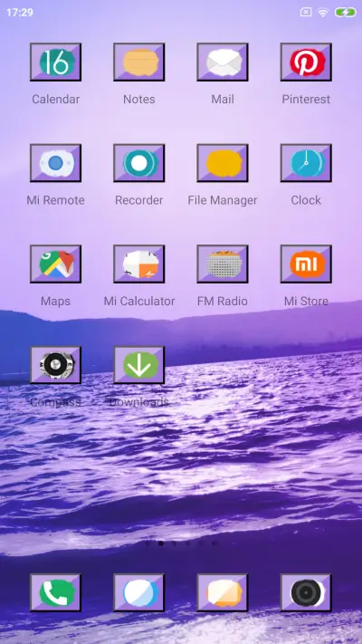Open the Downloads app
Screen dimensions: 362x644
pyautogui.click(x=139, y=365)
